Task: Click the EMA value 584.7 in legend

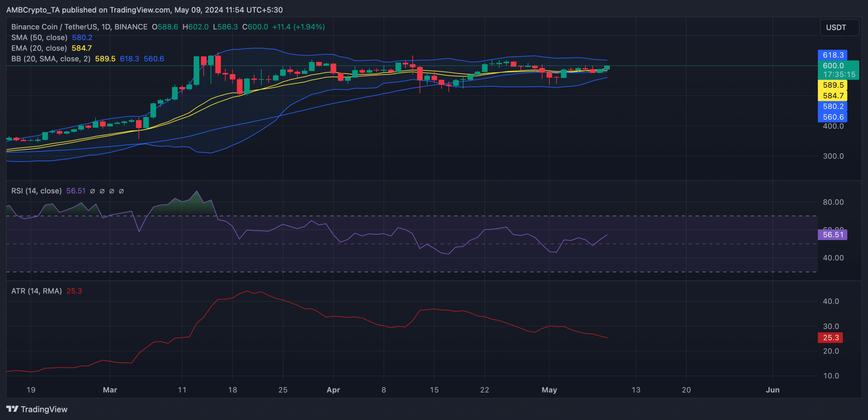Action: point(82,48)
